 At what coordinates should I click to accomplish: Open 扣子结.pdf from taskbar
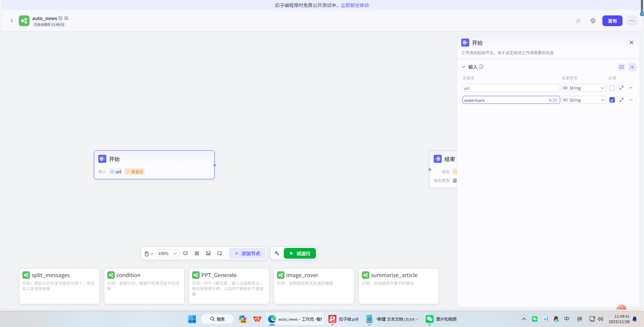click(344, 319)
